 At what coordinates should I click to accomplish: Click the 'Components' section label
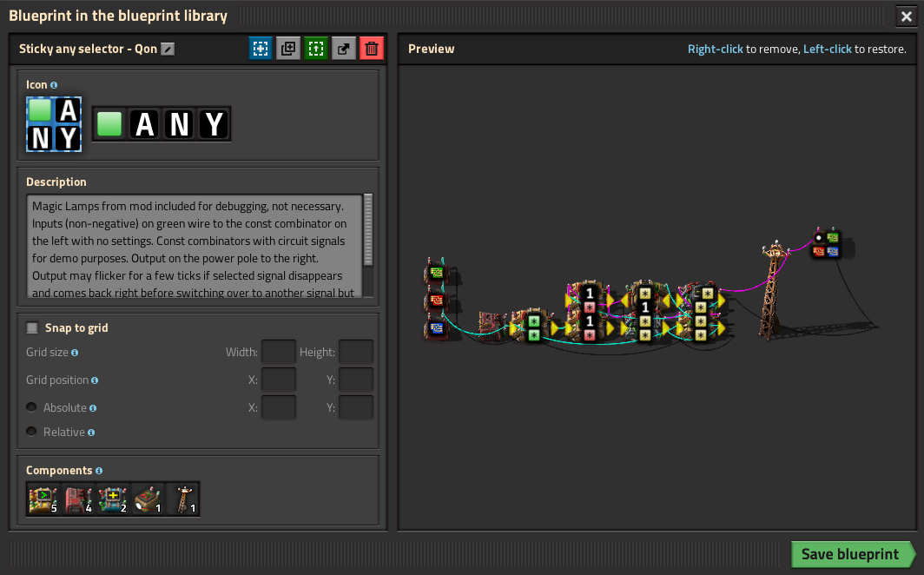tap(59, 471)
